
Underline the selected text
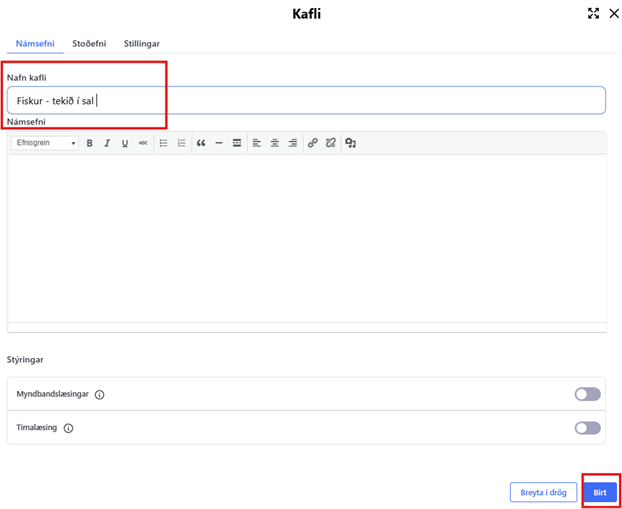[125, 143]
